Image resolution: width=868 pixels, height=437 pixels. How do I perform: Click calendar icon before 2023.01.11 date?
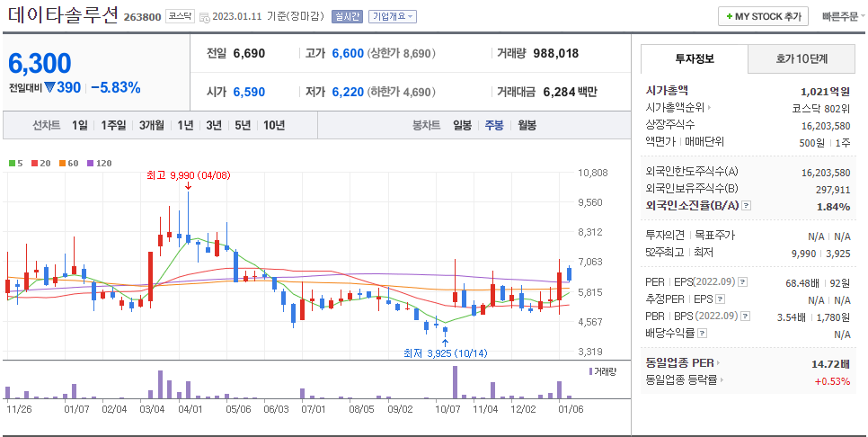(204, 17)
